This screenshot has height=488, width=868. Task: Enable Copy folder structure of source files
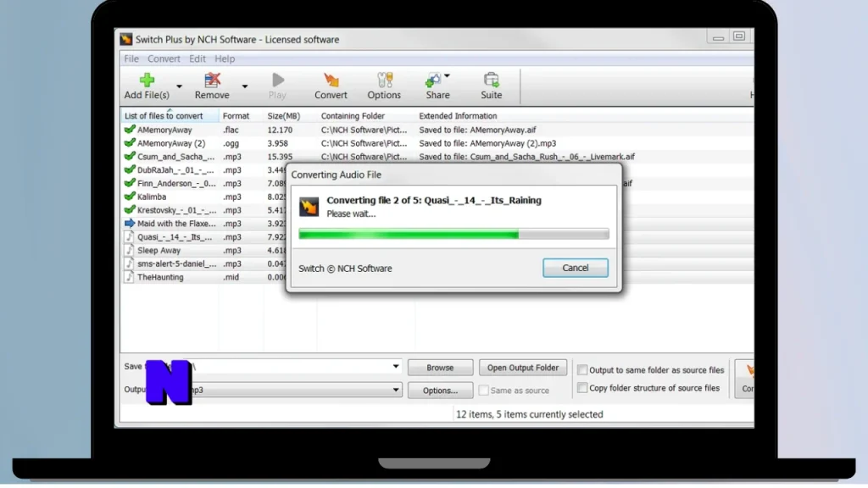pyautogui.click(x=581, y=388)
